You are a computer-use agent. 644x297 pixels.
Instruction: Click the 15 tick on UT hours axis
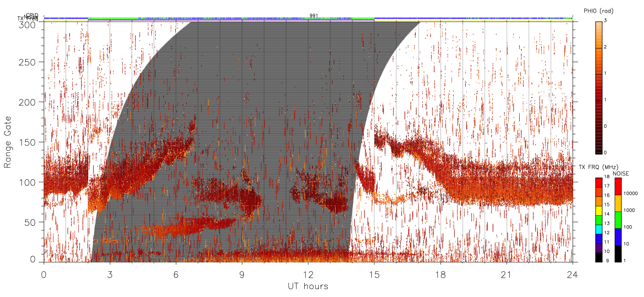tap(374, 274)
